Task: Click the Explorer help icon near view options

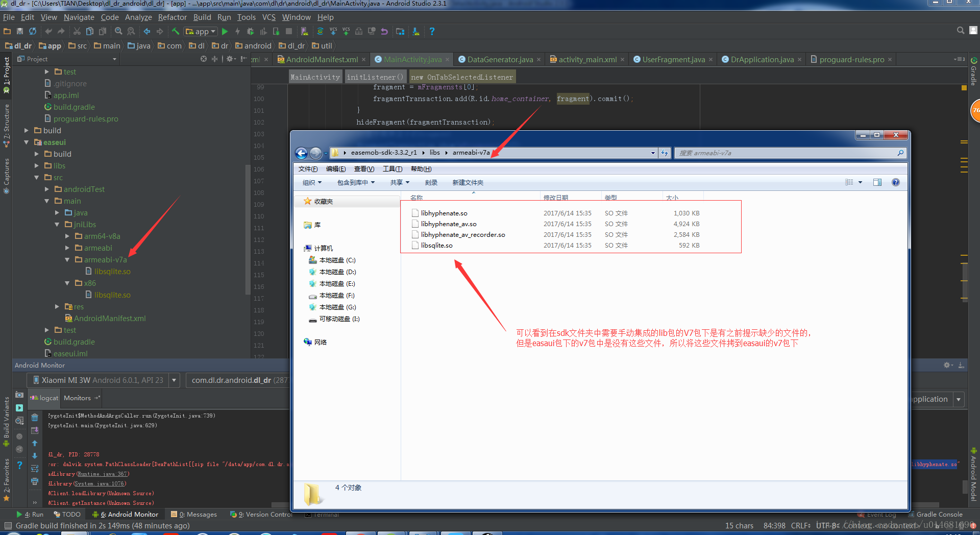Action: point(895,182)
